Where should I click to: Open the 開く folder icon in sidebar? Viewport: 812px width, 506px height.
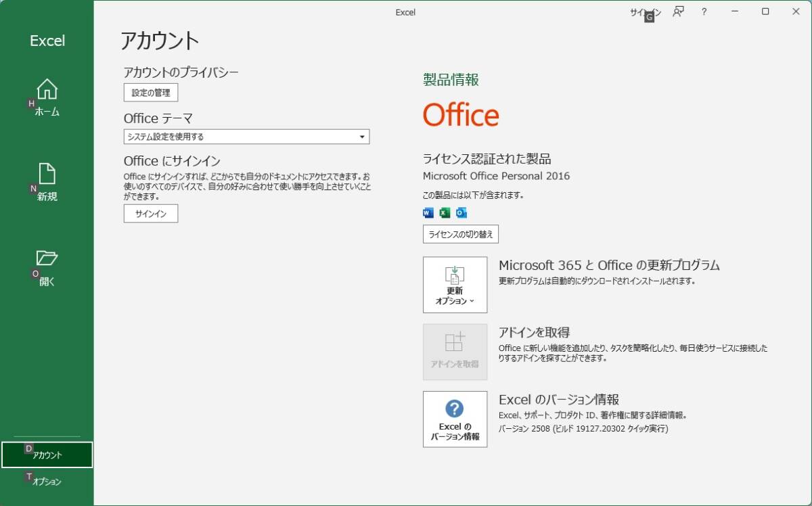[47, 258]
